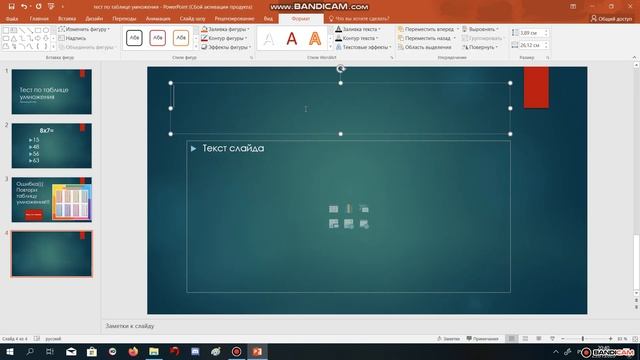Click the 'Заметки к слайду' notes area
This screenshot has width=640, height=360.
point(130,326)
